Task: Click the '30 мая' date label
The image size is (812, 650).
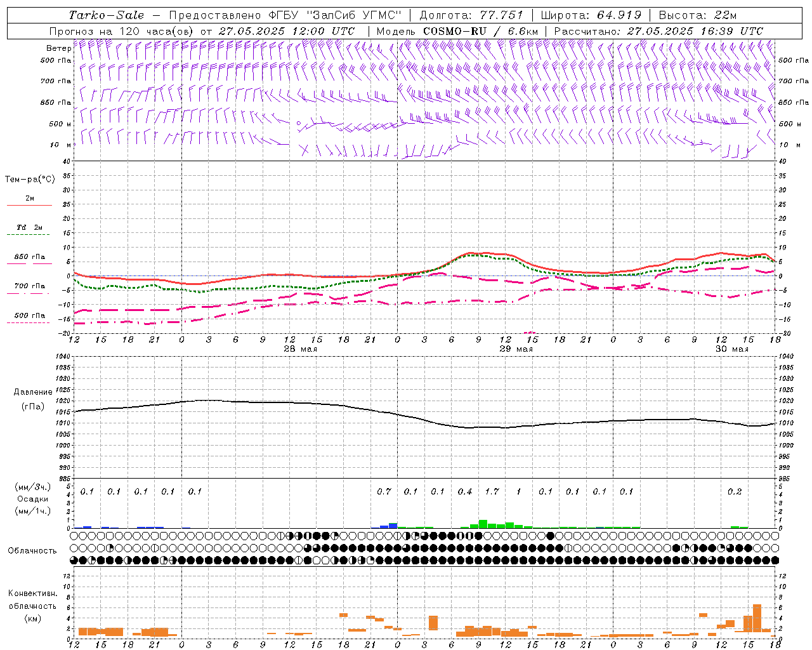Action: point(732,349)
